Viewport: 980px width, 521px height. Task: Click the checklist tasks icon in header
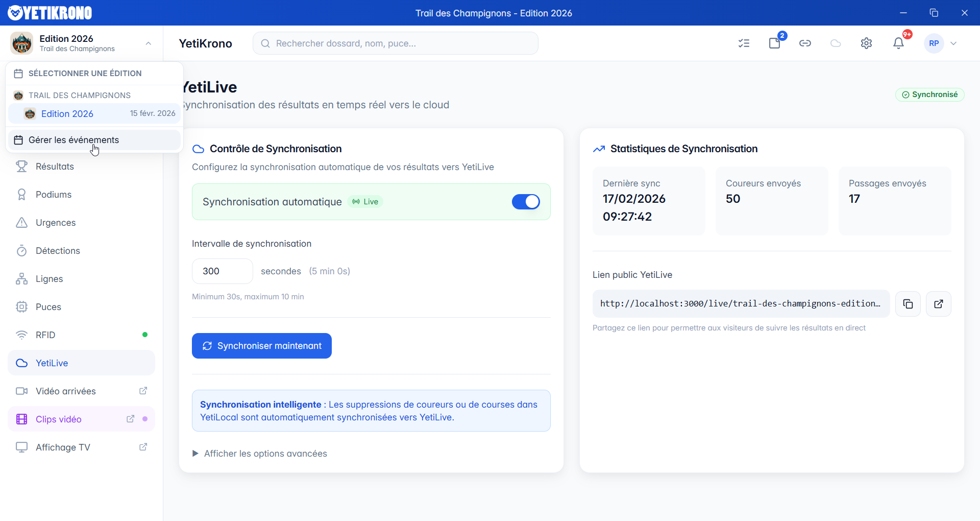point(744,43)
